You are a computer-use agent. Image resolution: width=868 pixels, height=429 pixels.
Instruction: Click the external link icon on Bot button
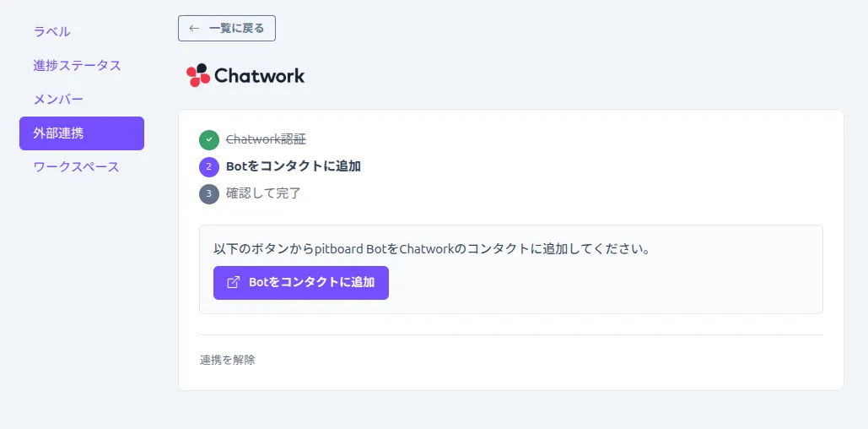coord(234,283)
